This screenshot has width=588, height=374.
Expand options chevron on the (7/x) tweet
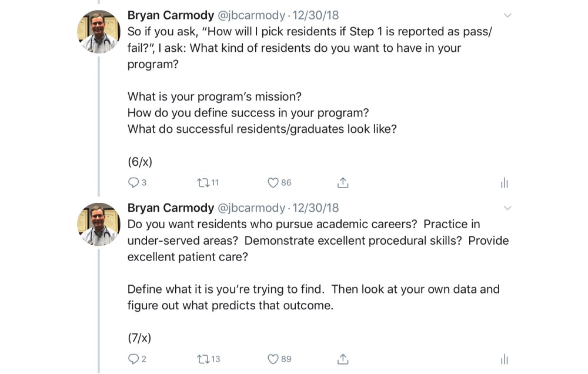coord(507,208)
